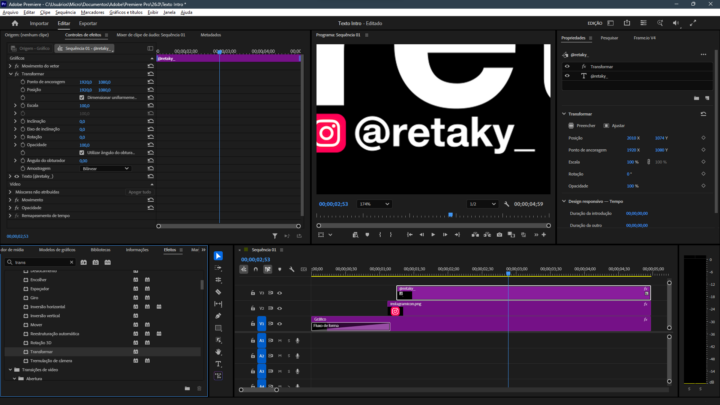720x405 pixels.
Task: Open the Metadados panel tab
Action: 211,35
